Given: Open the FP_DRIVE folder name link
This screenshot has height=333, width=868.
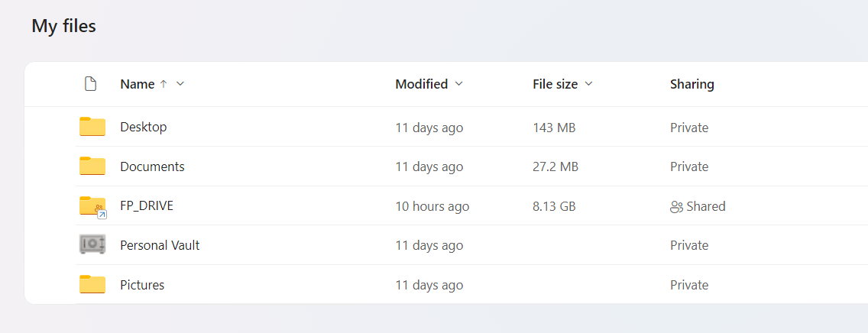Looking at the screenshot, I should 147,205.
